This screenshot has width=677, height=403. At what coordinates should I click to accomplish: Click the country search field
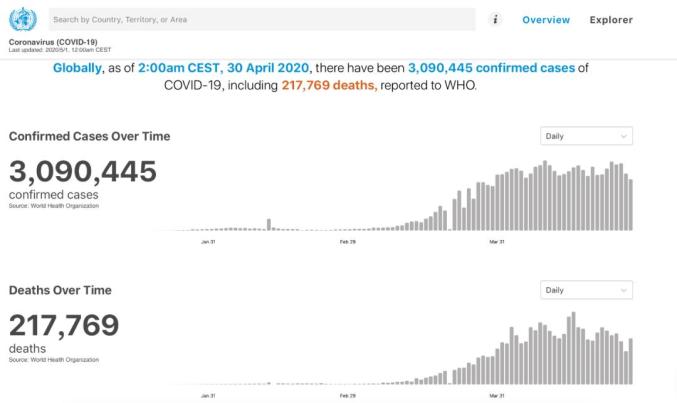[260, 19]
